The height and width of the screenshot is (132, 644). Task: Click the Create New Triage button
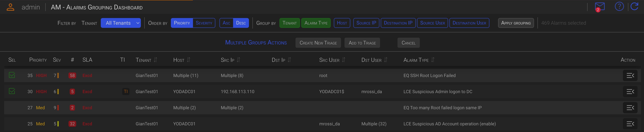coord(318,43)
